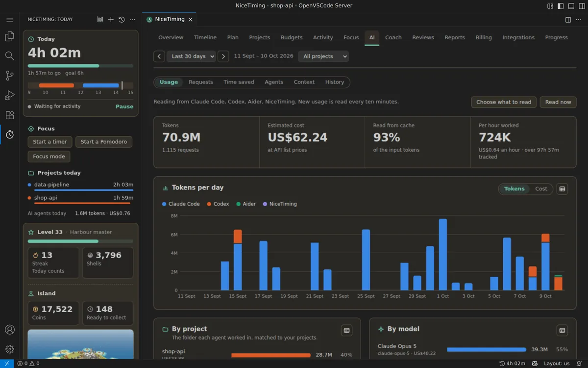Image resolution: width=588 pixels, height=368 pixels.
Task: Toggle the primary side bar from title bar
Action: pos(560,6)
